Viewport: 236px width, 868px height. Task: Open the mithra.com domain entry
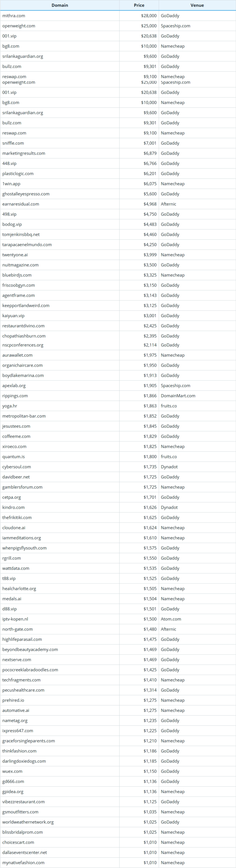click(x=13, y=16)
